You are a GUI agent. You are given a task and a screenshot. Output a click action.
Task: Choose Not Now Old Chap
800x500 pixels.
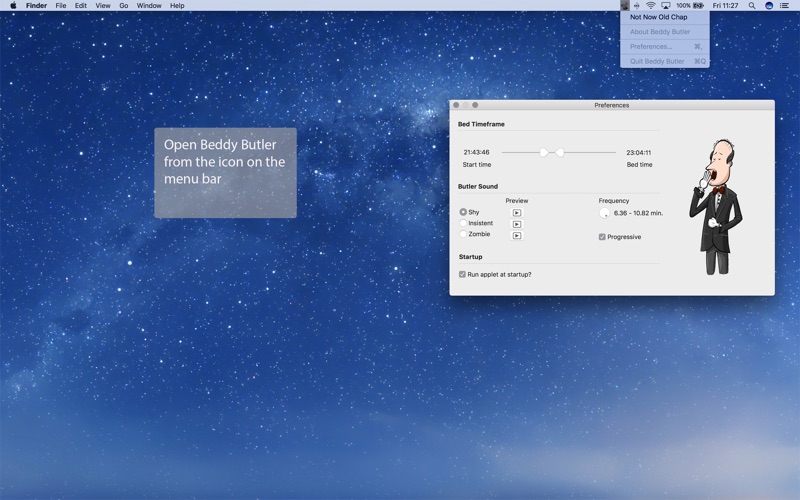pyautogui.click(x=664, y=17)
